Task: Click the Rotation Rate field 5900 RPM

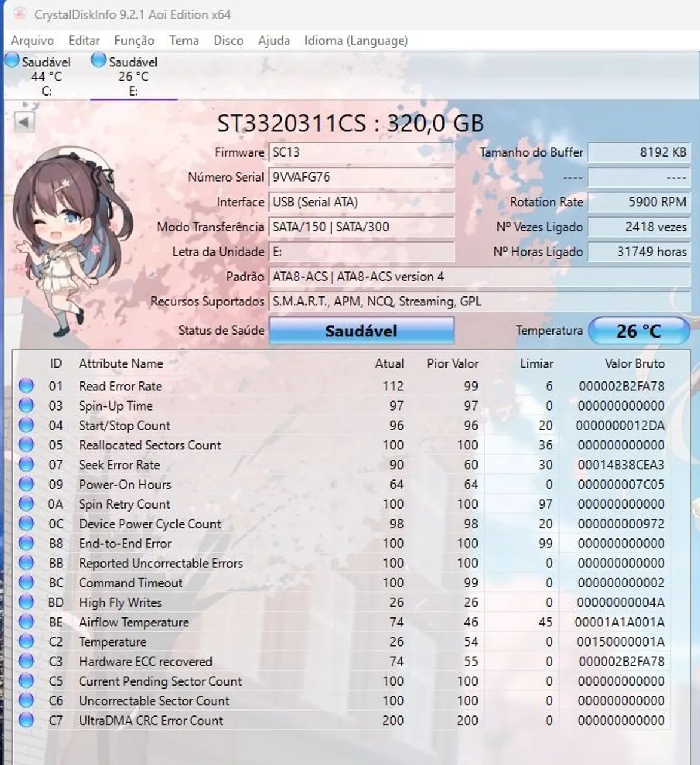Action: tap(638, 202)
